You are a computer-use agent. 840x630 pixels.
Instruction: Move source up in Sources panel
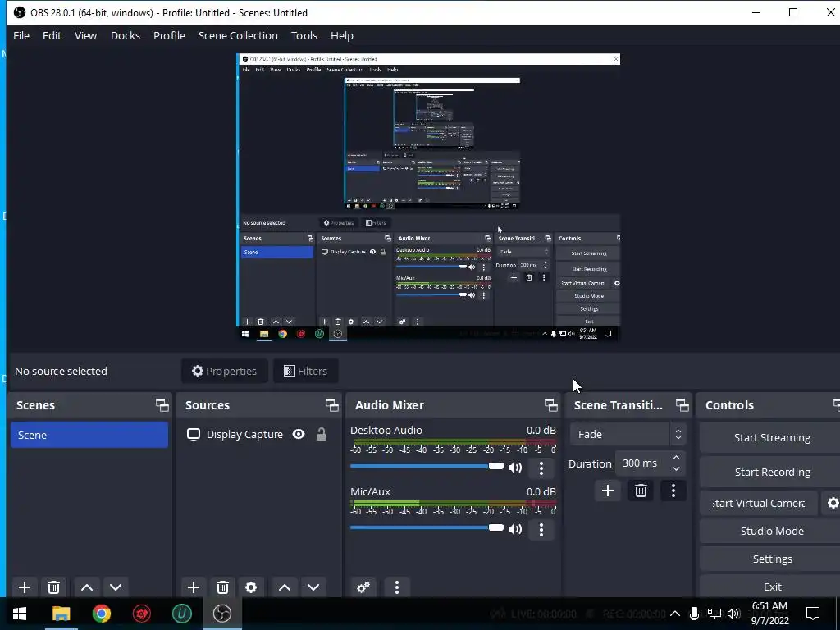click(285, 587)
